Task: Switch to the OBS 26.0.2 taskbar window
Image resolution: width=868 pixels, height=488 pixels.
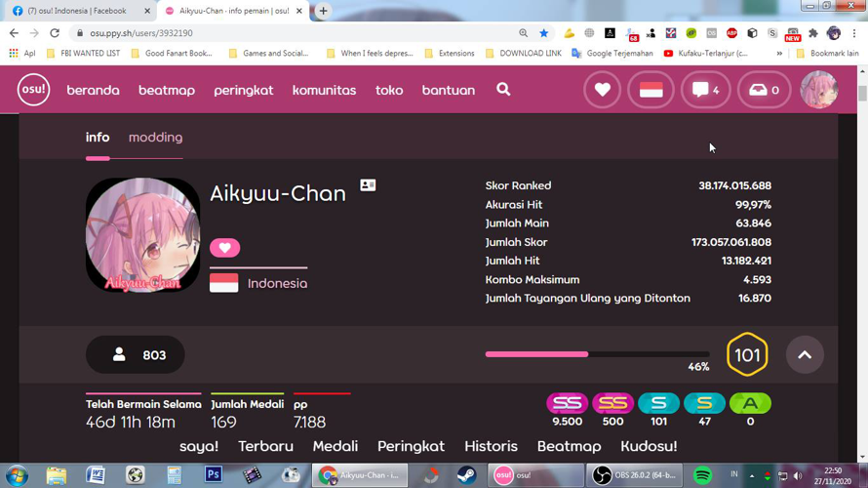Action: pyautogui.click(x=635, y=475)
